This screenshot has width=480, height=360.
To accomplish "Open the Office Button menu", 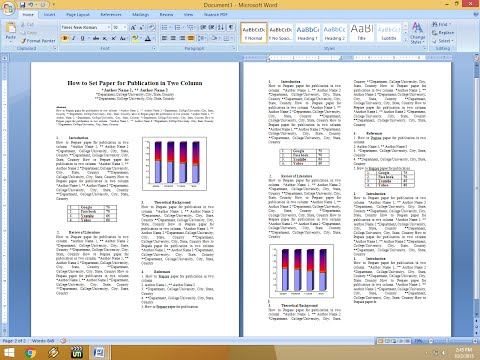I will (x=8, y=8).
